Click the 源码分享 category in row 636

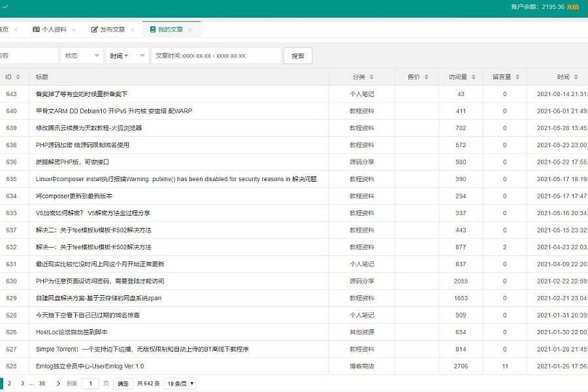pos(362,162)
